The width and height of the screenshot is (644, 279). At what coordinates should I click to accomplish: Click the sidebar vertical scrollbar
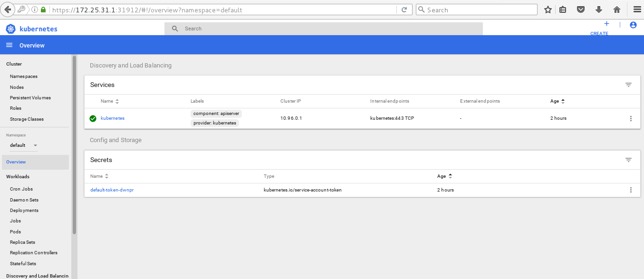click(x=74, y=145)
